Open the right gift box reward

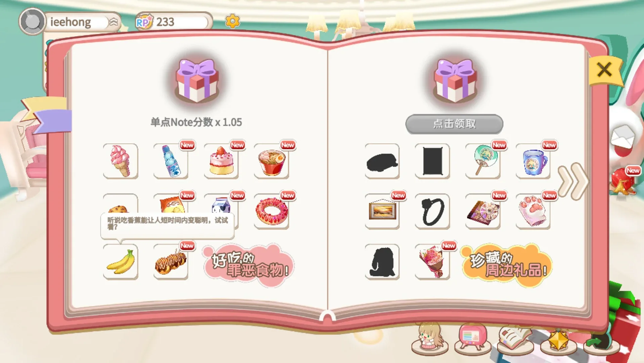tap(455, 81)
